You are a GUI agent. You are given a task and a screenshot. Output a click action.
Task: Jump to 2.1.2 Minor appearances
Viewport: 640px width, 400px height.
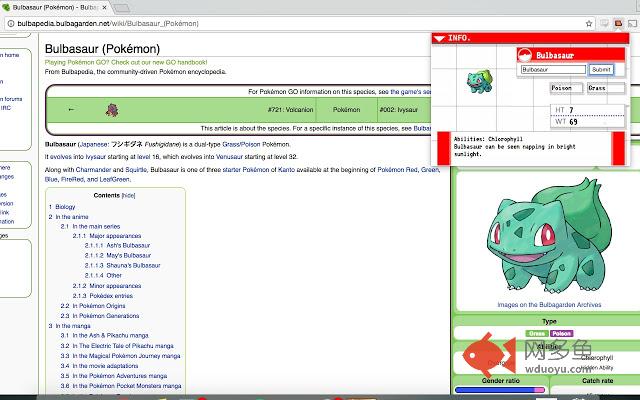pos(107,286)
